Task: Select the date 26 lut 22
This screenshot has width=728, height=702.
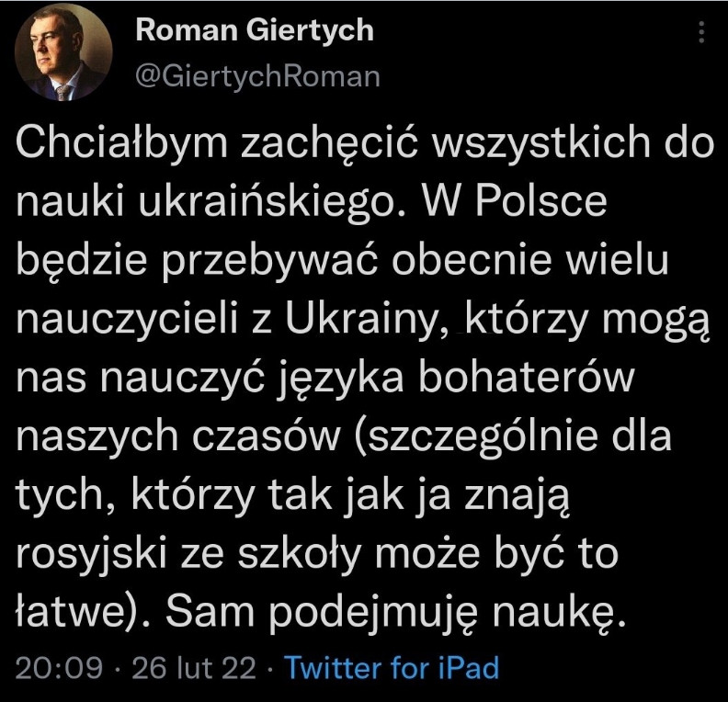Action: tap(194, 667)
